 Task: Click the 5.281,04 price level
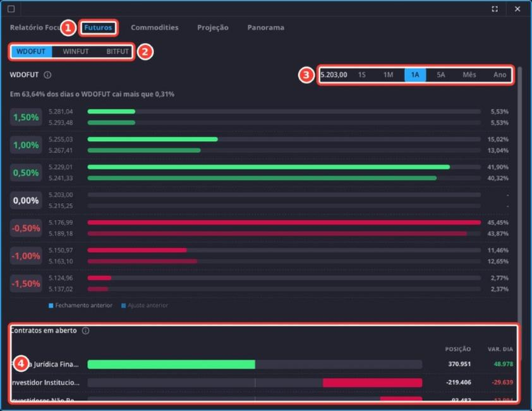[x=61, y=112]
